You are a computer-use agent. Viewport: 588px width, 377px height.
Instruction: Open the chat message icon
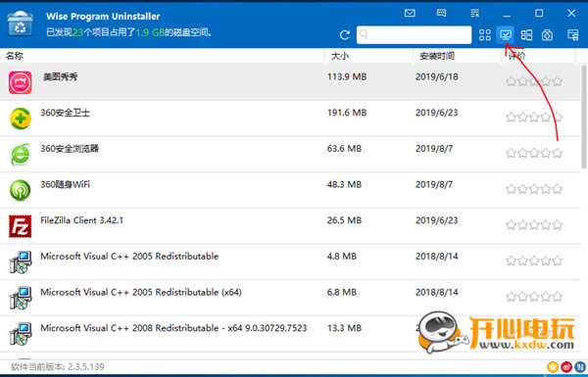point(441,13)
